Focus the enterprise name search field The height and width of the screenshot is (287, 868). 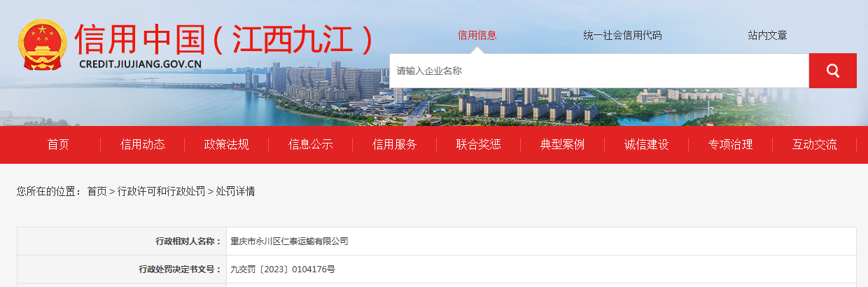(599, 71)
